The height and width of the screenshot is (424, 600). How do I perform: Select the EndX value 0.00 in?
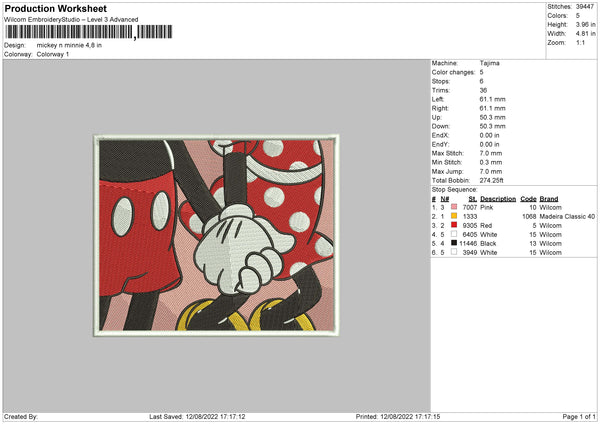[489, 135]
